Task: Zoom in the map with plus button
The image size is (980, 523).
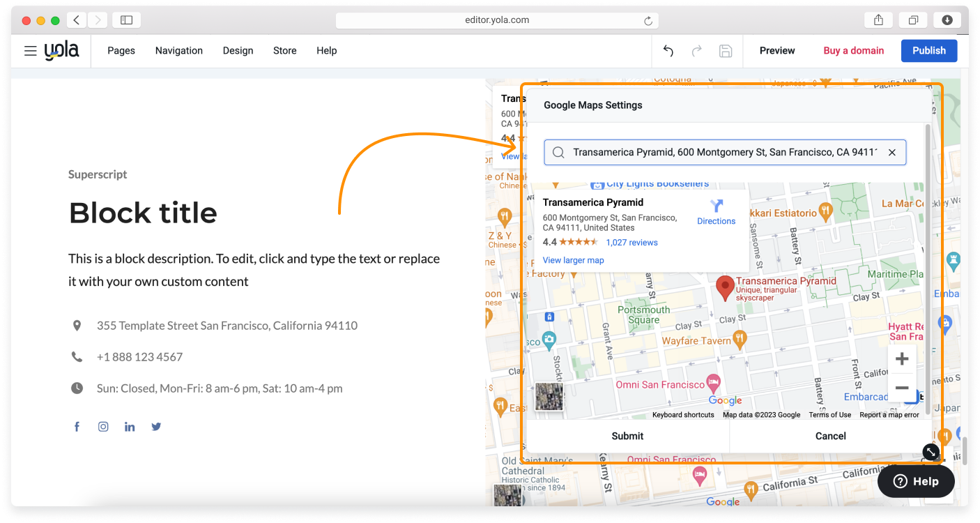Action: click(x=901, y=359)
